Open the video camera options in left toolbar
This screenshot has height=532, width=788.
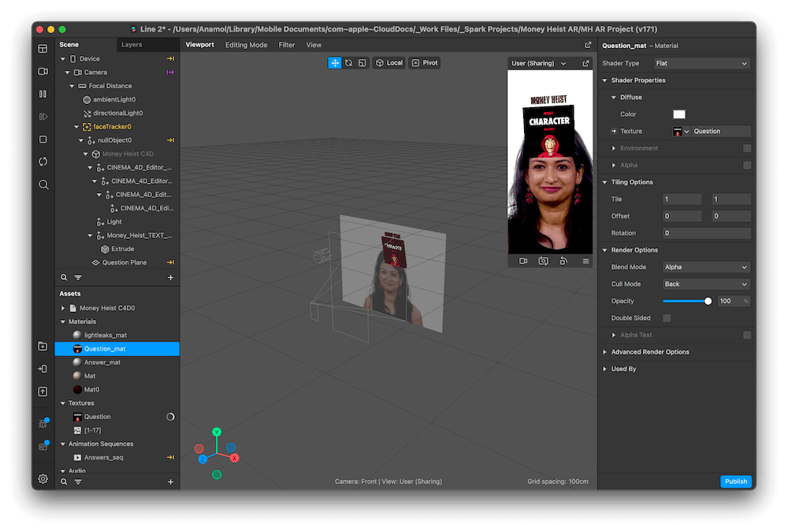43,71
